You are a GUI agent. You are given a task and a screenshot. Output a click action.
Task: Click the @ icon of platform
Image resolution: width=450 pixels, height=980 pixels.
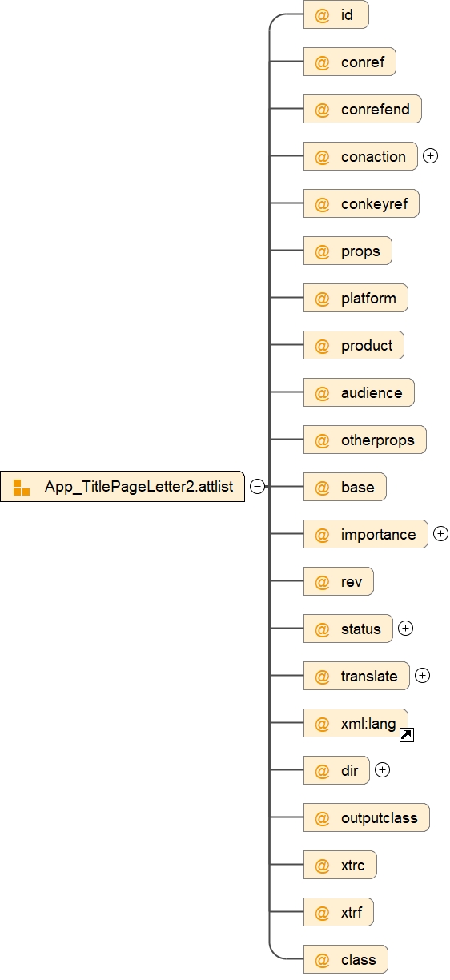click(323, 299)
